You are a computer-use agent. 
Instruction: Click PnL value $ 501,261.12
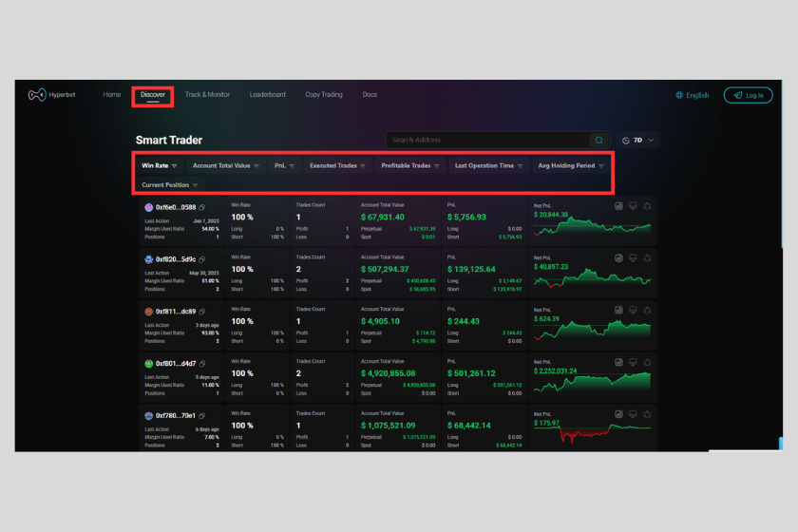point(471,373)
